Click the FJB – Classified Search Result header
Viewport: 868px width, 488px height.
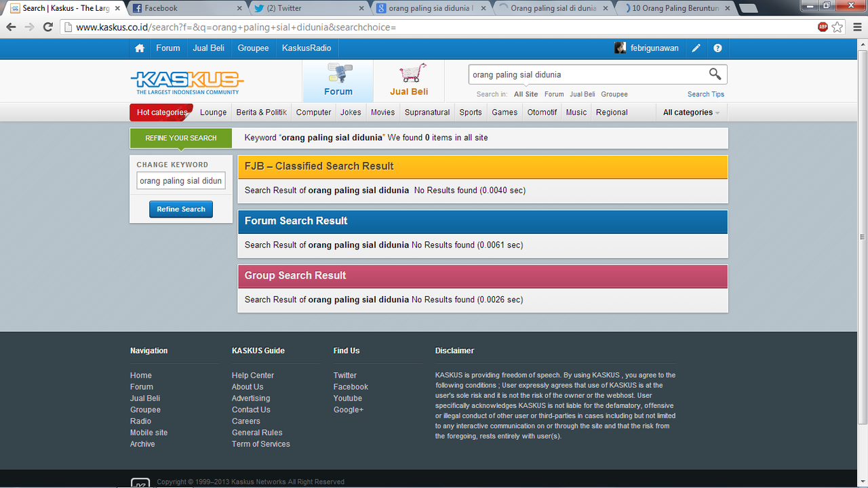(483, 166)
